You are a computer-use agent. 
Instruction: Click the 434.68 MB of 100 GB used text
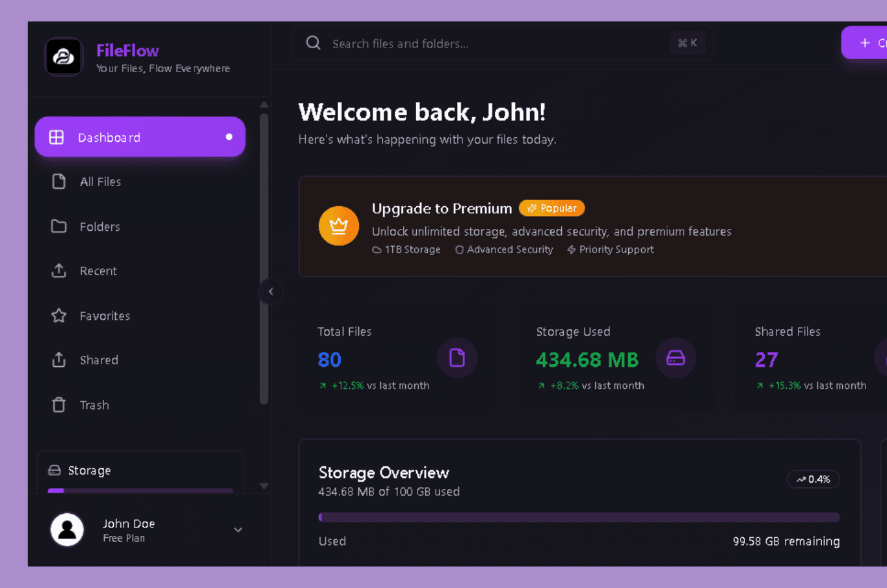(x=389, y=492)
